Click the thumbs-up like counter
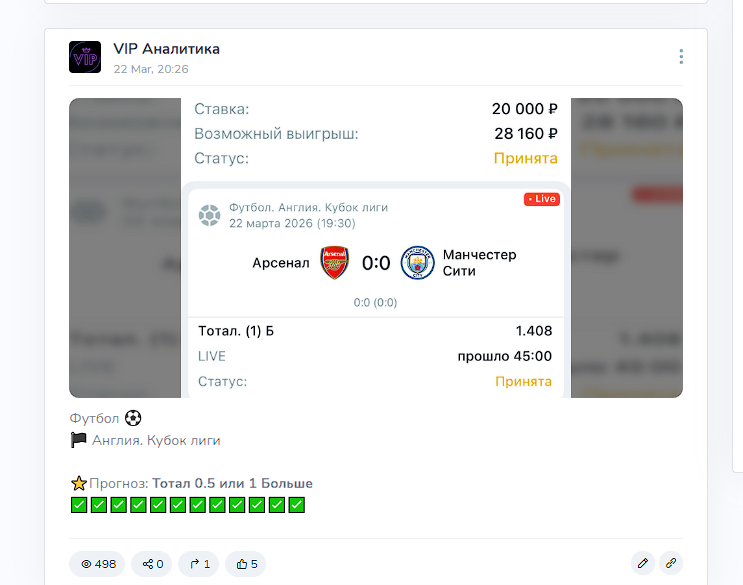The width and height of the screenshot is (743, 585). pyautogui.click(x=245, y=564)
